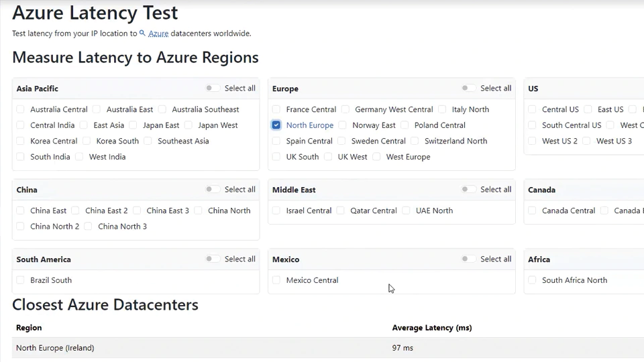Check the Brazil South checkbox
This screenshot has width=644, height=362.
20,280
